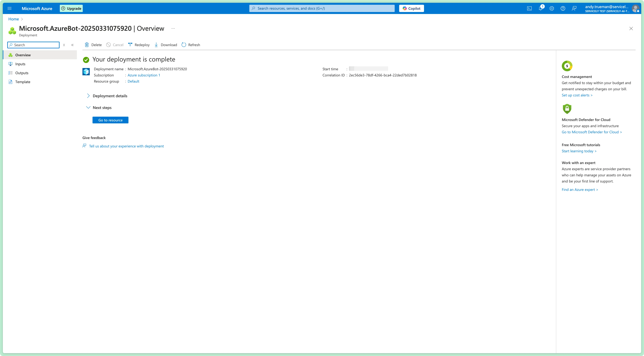
Task: Open the more options ellipsis by title
Action: pos(173,28)
